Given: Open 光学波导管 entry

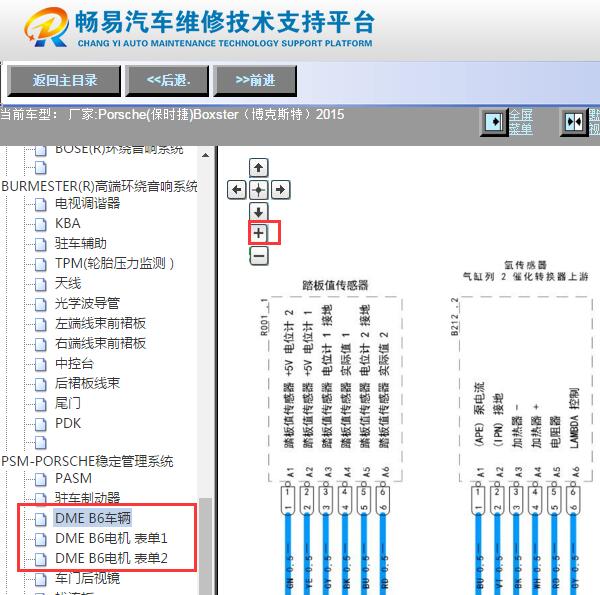Looking at the screenshot, I should click(87, 303).
